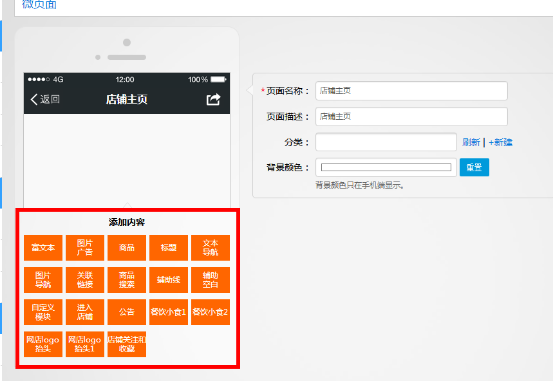The height and width of the screenshot is (382, 554).
Task: Add the 商品搜索 product search module
Action: pyautogui.click(x=126, y=280)
